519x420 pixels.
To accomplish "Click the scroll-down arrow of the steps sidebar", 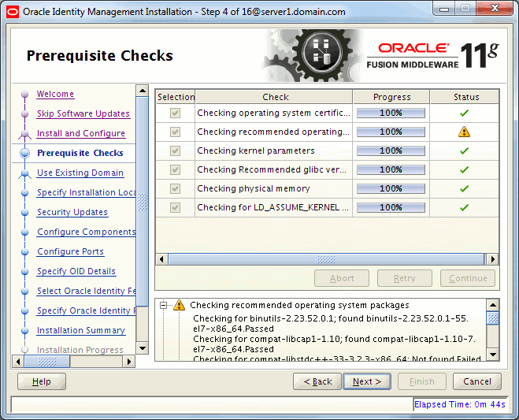I will click(x=143, y=348).
